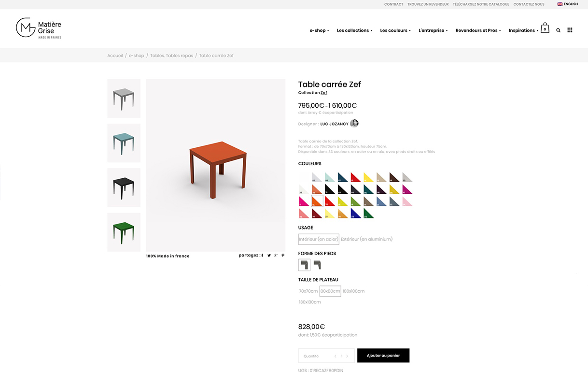The image size is (588, 372).
Task: Share the product on Pinterest
Action: click(x=283, y=256)
